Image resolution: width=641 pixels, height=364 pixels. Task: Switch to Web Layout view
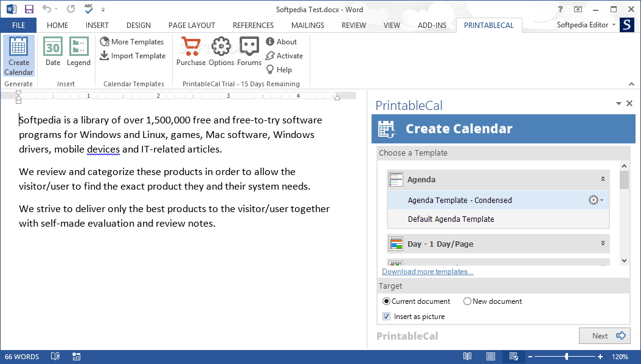point(514,357)
